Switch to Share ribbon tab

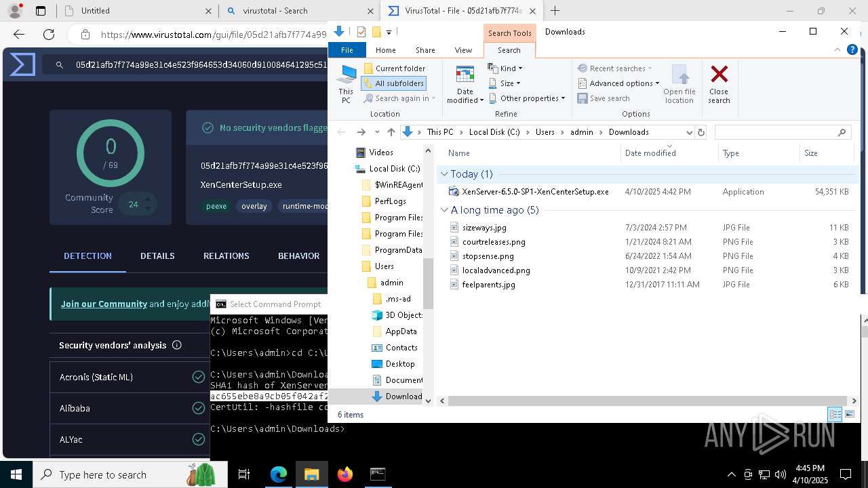point(425,50)
